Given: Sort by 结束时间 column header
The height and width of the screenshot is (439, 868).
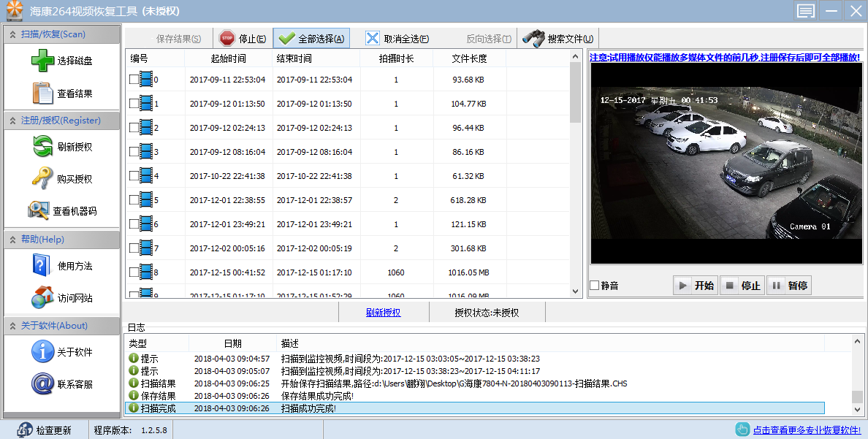Looking at the screenshot, I should point(316,58).
